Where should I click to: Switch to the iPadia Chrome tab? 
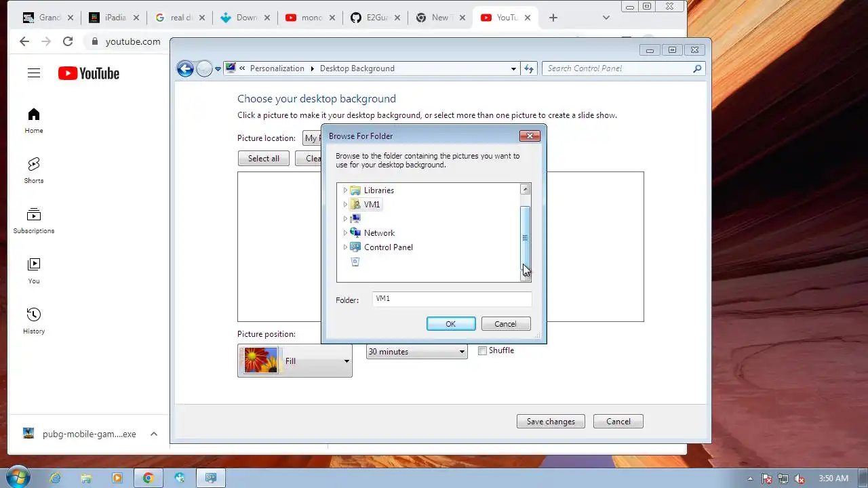point(115,18)
